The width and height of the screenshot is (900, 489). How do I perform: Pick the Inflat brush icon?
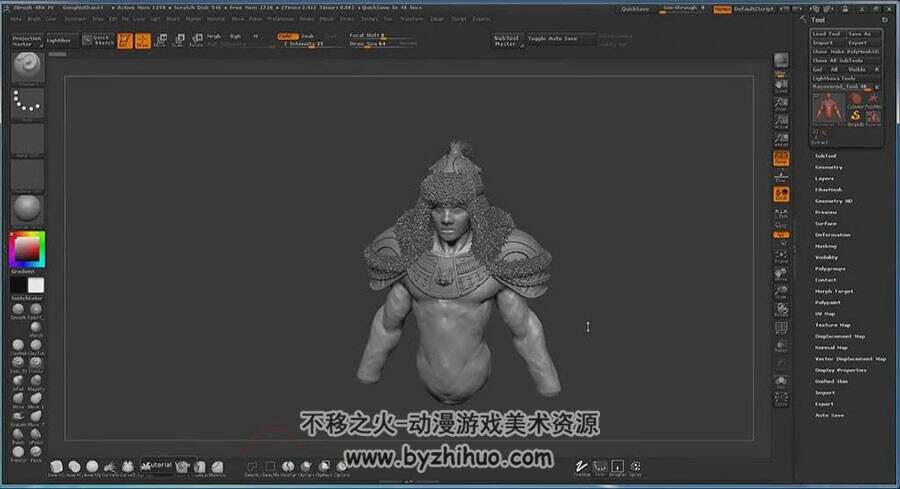(18, 382)
